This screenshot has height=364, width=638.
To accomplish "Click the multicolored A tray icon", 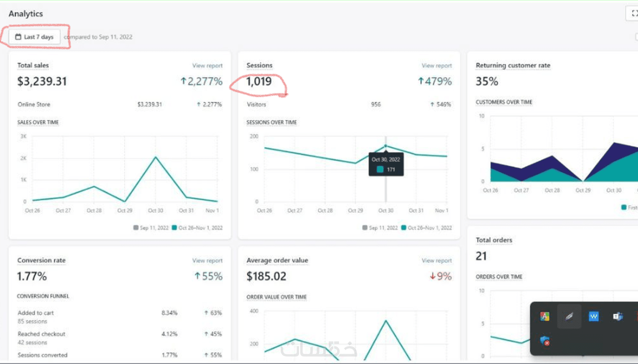I will click(x=545, y=316).
